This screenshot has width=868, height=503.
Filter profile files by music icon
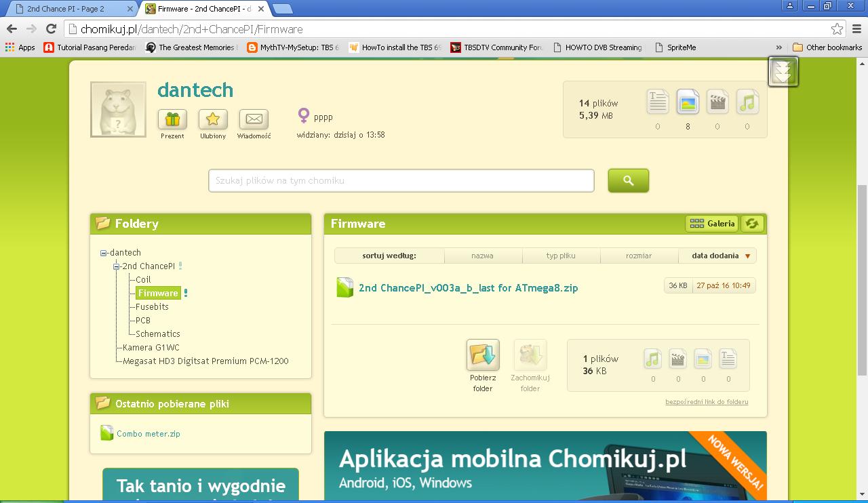747,102
